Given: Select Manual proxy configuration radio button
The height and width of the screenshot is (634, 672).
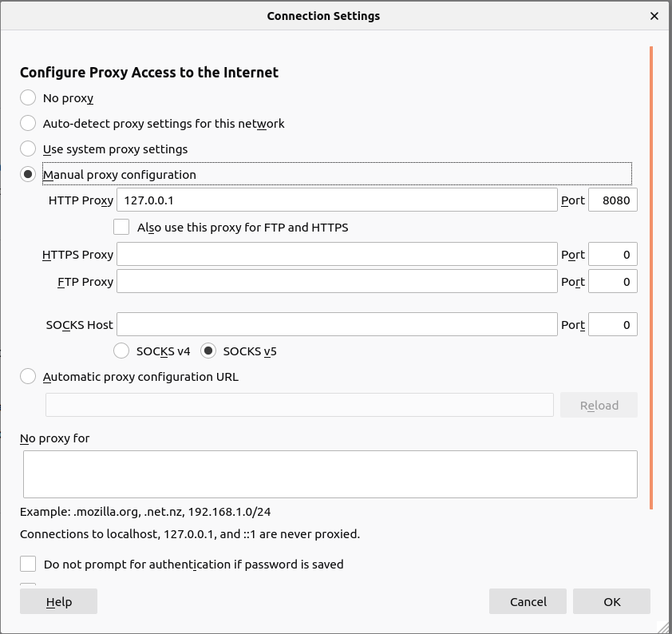Looking at the screenshot, I should coord(28,175).
